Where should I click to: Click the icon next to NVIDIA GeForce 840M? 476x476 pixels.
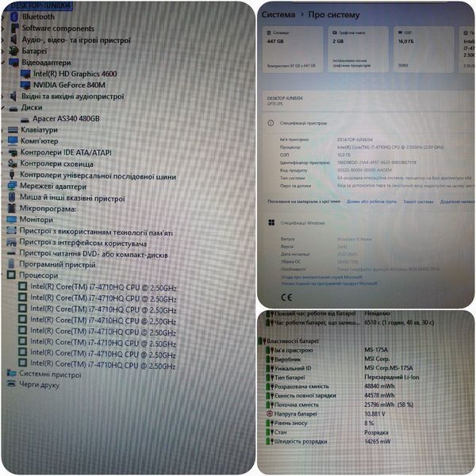[25, 86]
